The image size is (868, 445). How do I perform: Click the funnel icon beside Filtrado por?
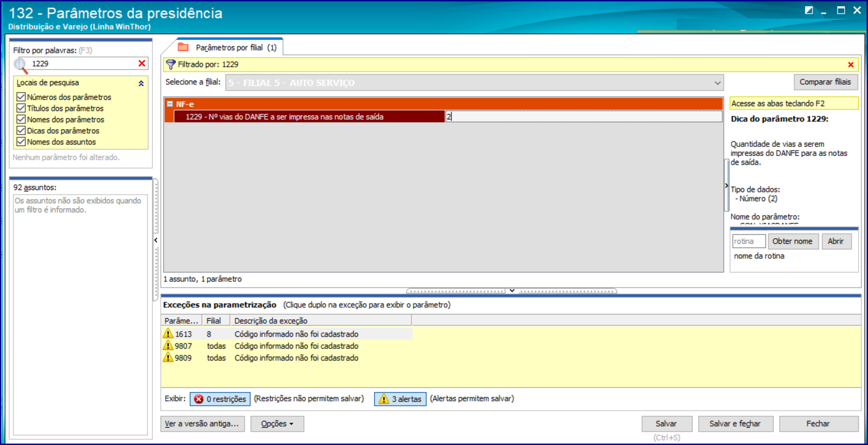171,64
